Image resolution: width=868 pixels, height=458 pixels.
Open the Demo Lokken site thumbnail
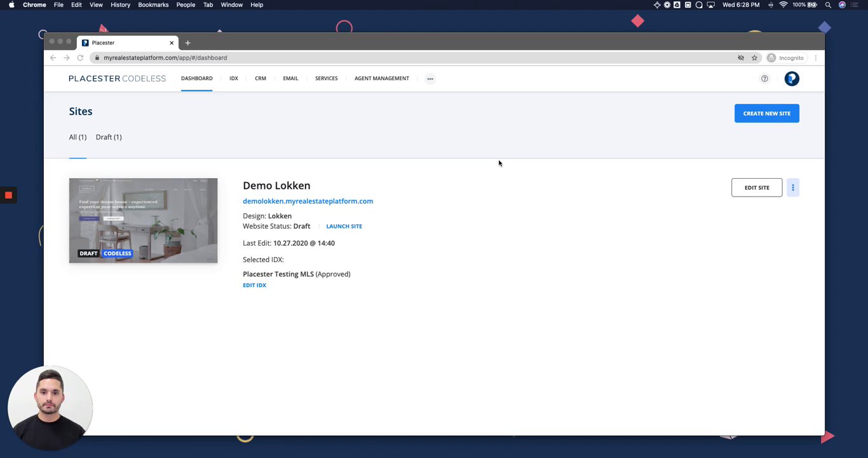pyautogui.click(x=143, y=221)
